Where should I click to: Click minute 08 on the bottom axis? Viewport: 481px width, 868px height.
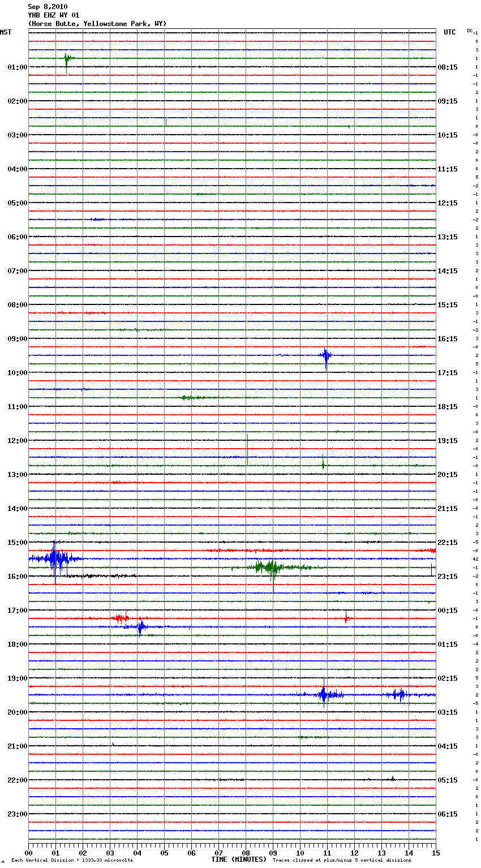(x=246, y=853)
